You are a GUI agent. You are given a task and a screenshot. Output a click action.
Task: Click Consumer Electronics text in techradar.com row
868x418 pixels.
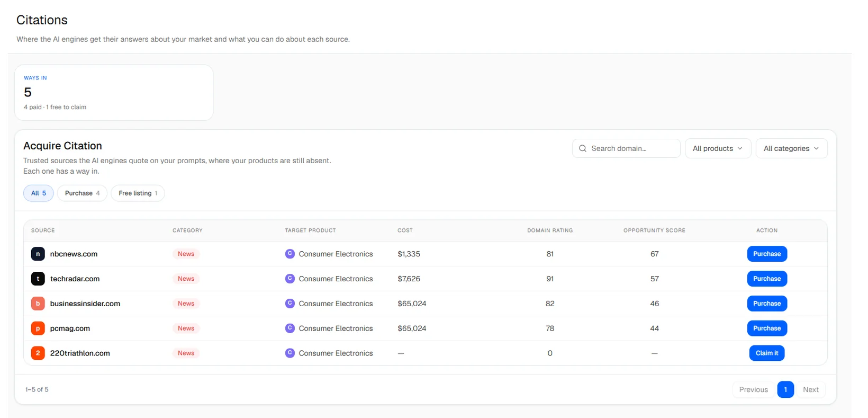(336, 279)
